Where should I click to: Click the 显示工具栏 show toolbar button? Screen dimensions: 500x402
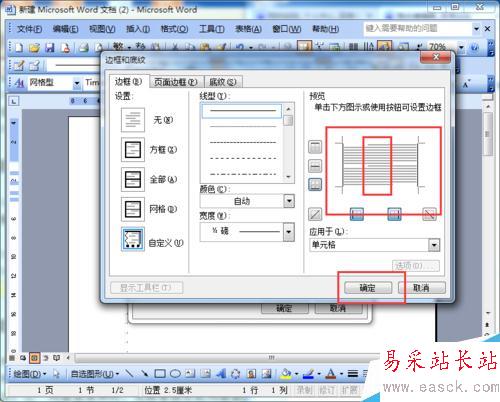coord(146,288)
